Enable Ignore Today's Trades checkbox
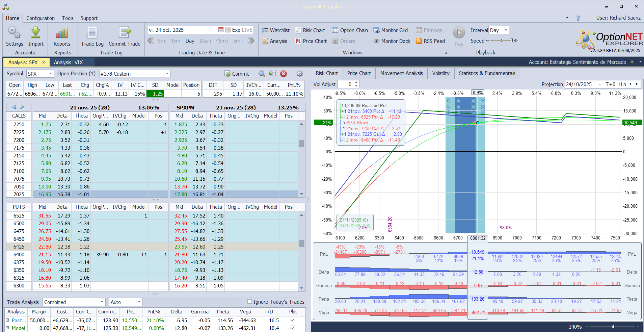 pos(250,302)
